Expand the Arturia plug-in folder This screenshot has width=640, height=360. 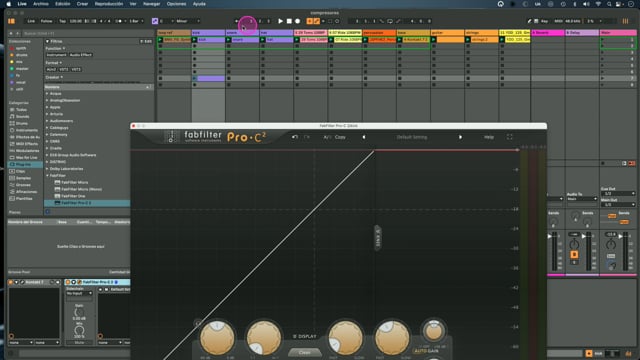point(47,114)
